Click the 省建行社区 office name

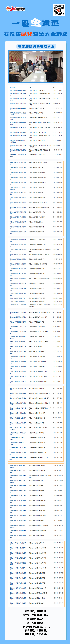coord(18,119)
